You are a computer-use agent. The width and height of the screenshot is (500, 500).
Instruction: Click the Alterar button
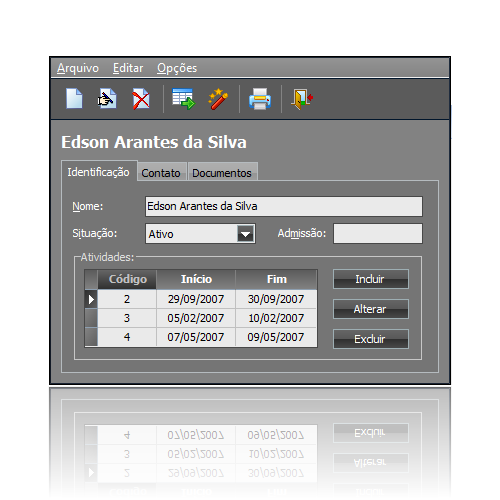tap(371, 309)
